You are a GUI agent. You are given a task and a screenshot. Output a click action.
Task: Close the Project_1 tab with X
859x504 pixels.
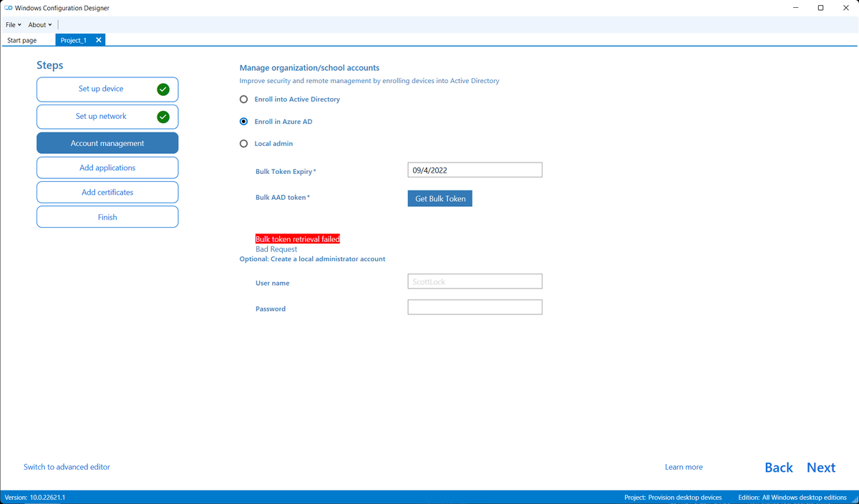click(x=99, y=40)
